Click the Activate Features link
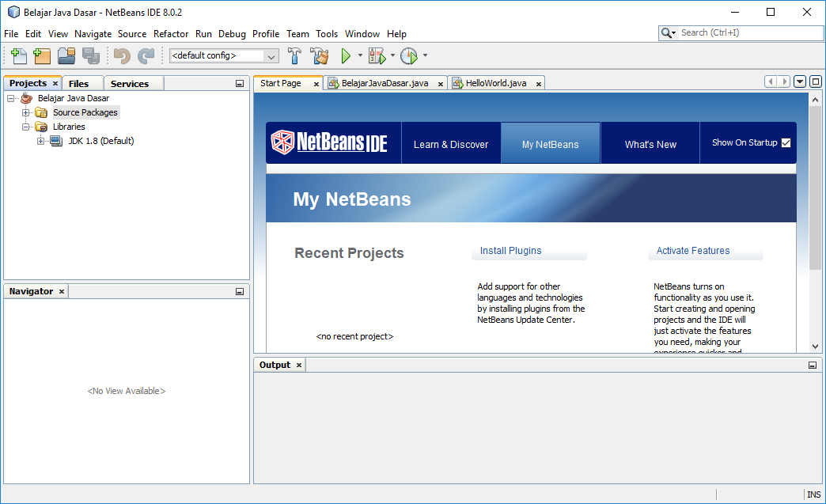The image size is (826, 504). (692, 250)
